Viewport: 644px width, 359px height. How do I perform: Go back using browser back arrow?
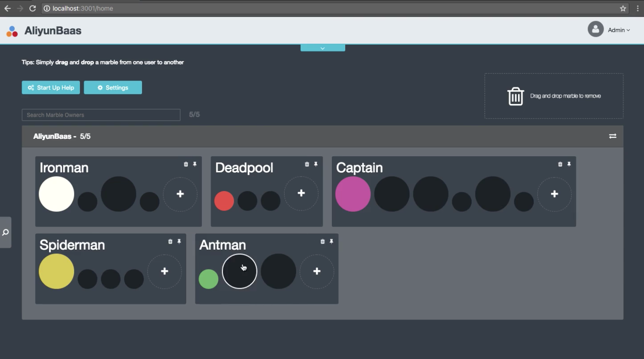7,8
